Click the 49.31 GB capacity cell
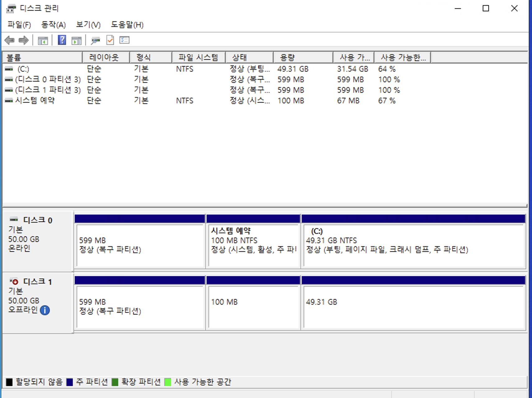The height and width of the screenshot is (398, 532). [293, 69]
